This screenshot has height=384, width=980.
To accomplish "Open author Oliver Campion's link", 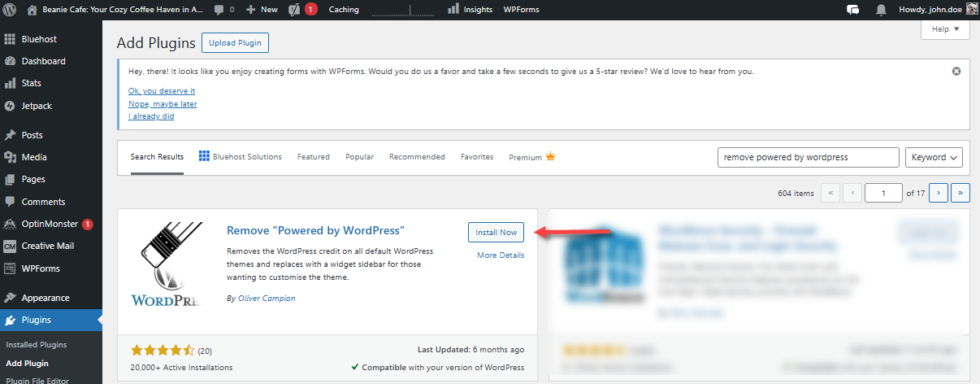I will pyautogui.click(x=267, y=299).
